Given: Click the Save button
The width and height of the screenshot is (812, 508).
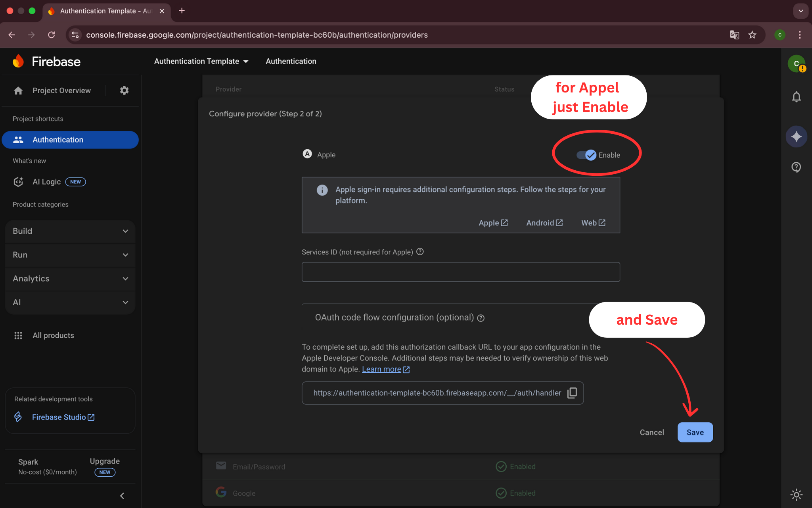Looking at the screenshot, I should pos(695,432).
